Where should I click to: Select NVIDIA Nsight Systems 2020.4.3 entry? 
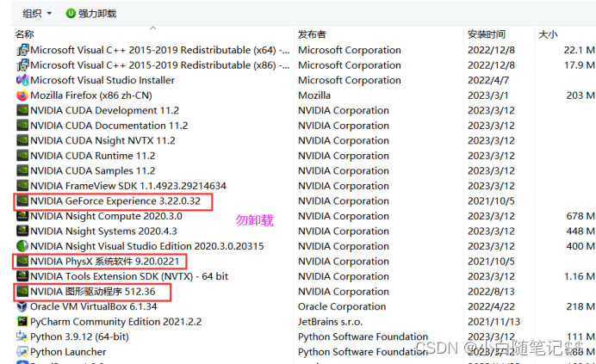103,231
